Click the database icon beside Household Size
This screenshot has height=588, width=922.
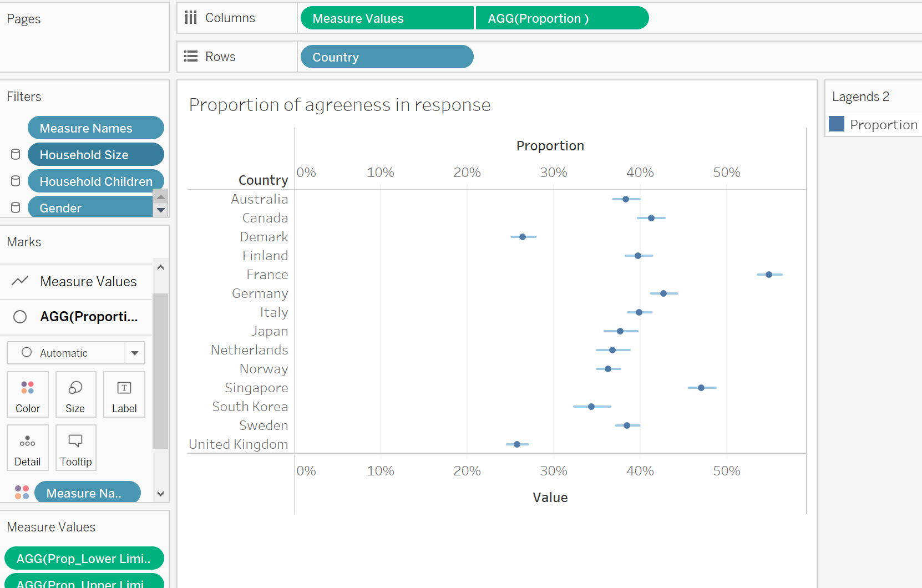tap(16, 155)
